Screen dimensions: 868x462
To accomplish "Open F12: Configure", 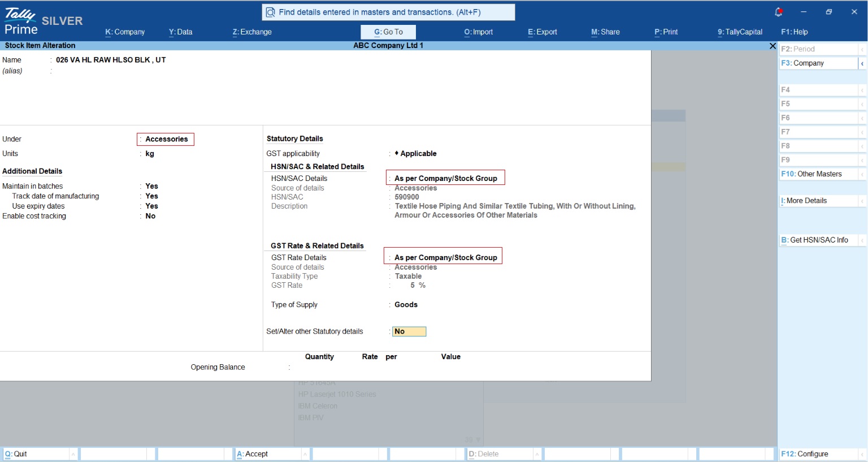I will click(x=818, y=454).
